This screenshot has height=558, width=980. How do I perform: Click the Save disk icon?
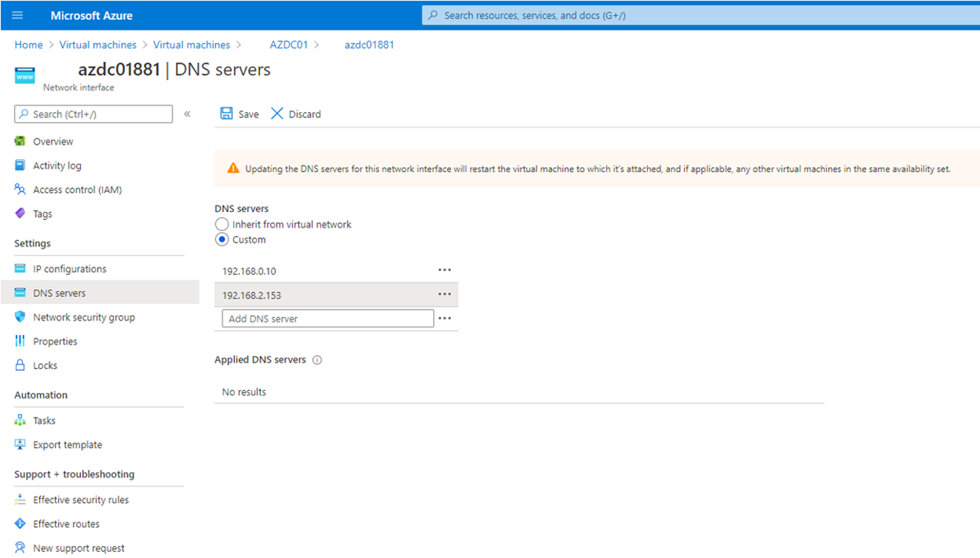[x=226, y=113]
